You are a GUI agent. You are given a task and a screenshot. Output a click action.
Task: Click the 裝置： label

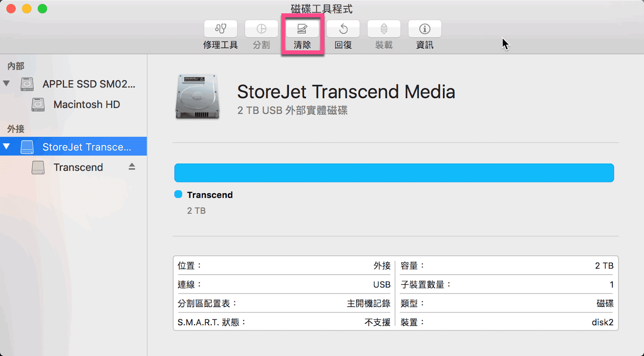point(413,323)
